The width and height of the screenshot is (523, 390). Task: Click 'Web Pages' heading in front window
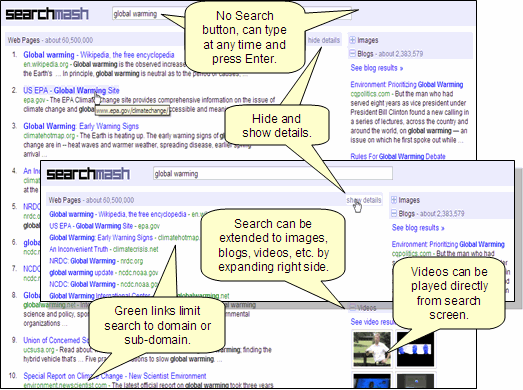pyautogui.click(x=65, y=200)
